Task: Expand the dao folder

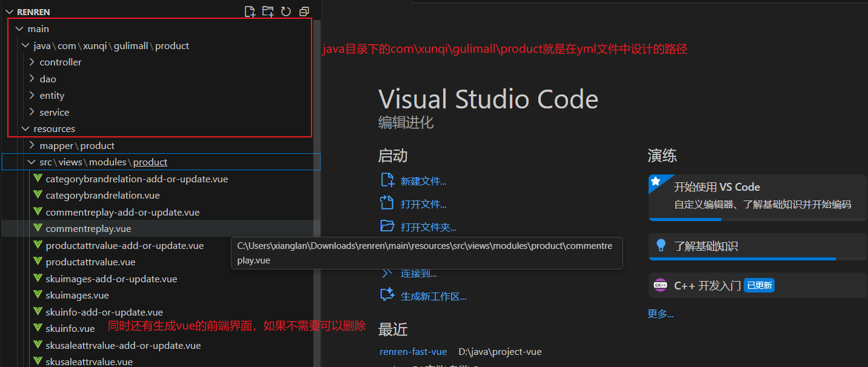Action: click(x=32, y=79)
